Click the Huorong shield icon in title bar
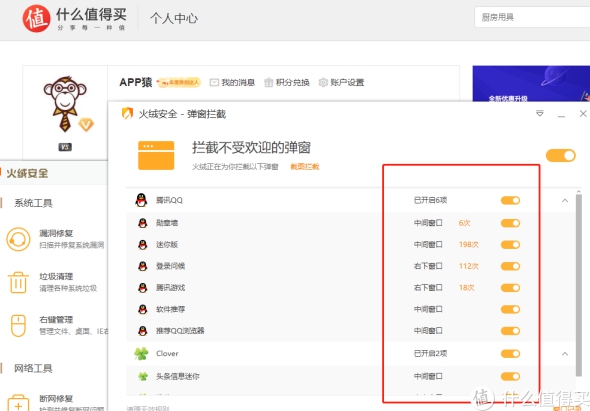 click(128, 113)
